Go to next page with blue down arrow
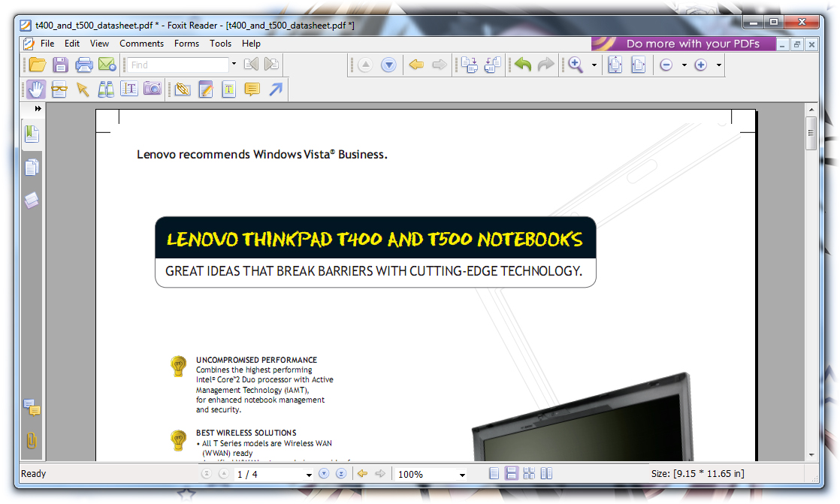 388,65
